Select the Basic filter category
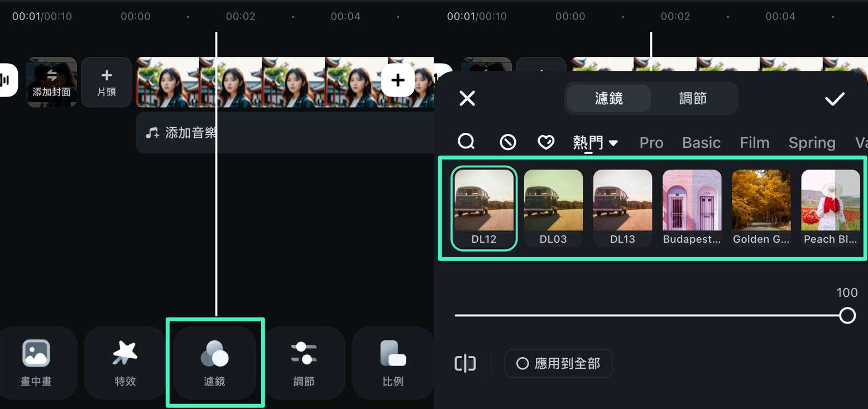Viewport: 868px width, 409px height. point(701,143)
